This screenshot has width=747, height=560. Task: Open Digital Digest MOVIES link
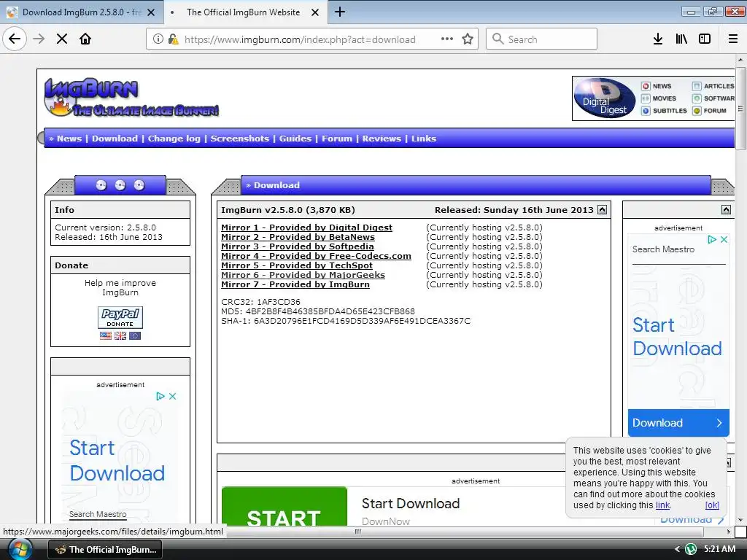pos(659,98)
